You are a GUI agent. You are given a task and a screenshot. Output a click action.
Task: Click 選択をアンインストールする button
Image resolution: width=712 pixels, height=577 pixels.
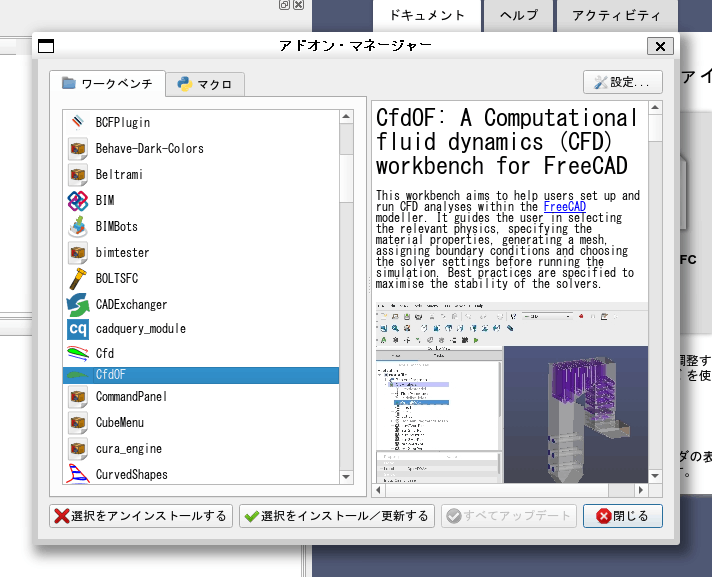[141, 516]
